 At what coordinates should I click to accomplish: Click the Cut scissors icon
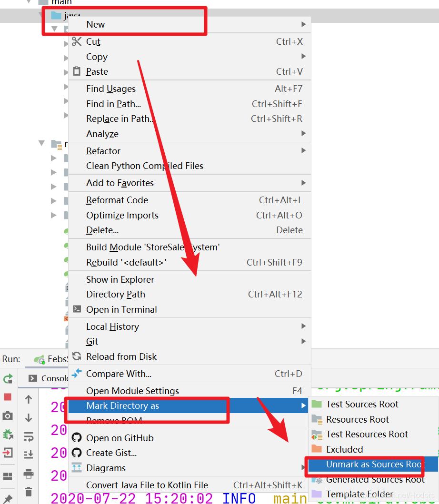click(x=77, y=41)
